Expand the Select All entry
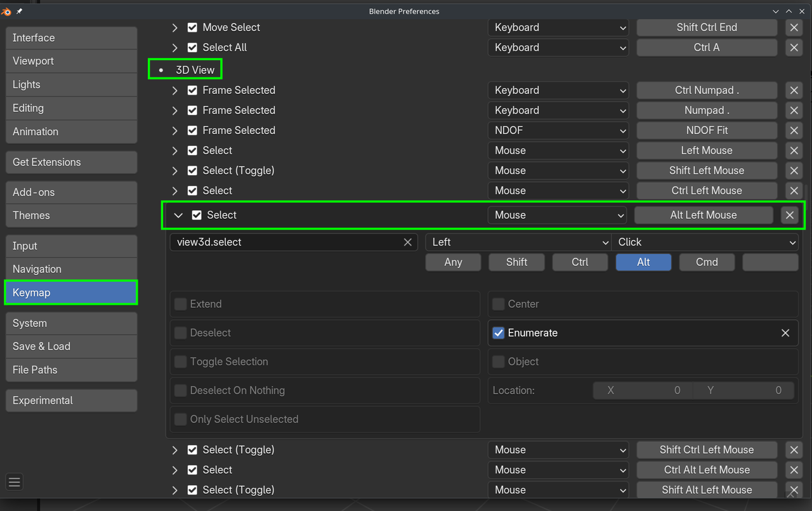Image resolution: width=812 pixels, height=511 pixels. (175, 48)
